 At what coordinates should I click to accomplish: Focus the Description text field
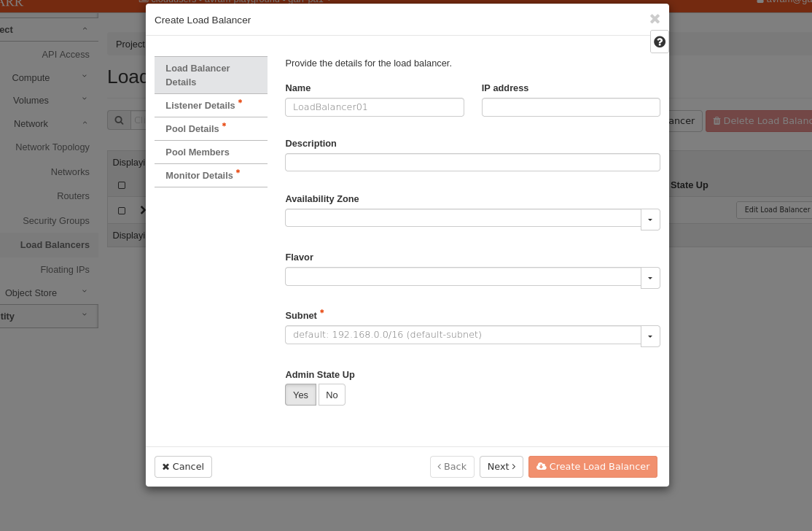(472, 163)
